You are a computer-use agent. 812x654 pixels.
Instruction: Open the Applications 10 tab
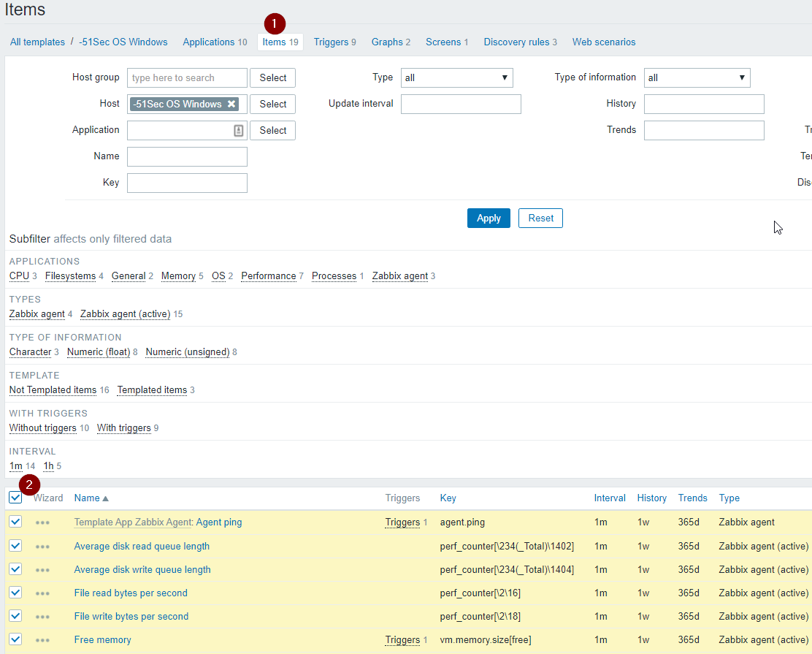click(215, 42)
